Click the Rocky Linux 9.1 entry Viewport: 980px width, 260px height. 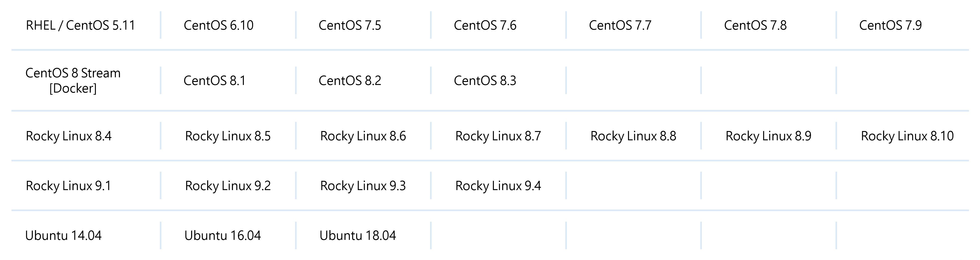[x=69, y=186]
